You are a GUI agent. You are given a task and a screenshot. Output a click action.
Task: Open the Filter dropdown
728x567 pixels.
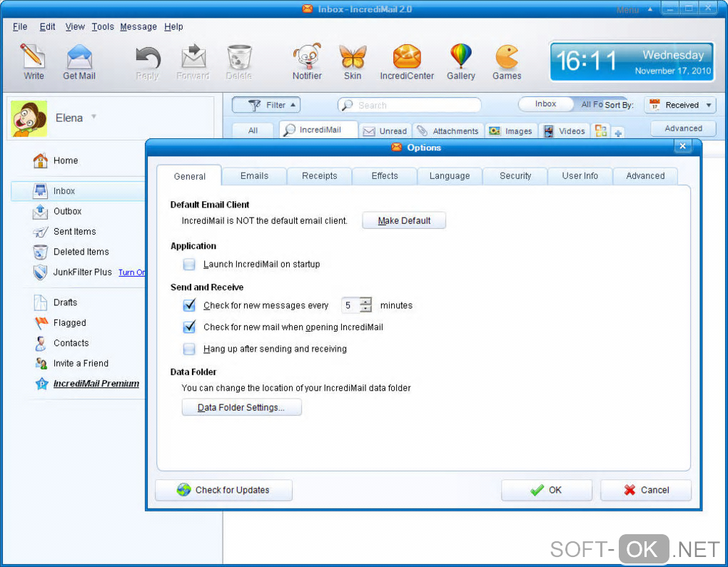(x=266, y=105)
